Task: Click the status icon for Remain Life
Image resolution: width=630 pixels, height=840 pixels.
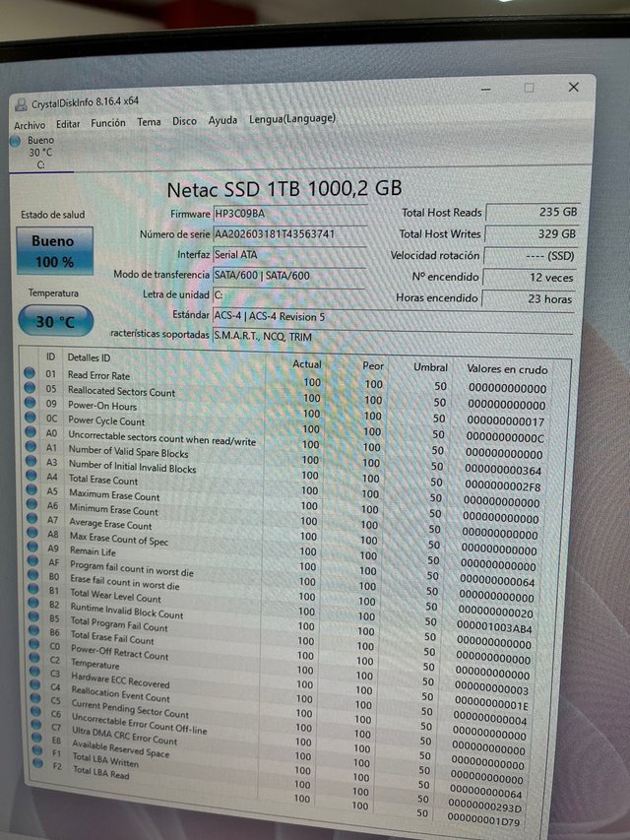Action: point(32,547)
